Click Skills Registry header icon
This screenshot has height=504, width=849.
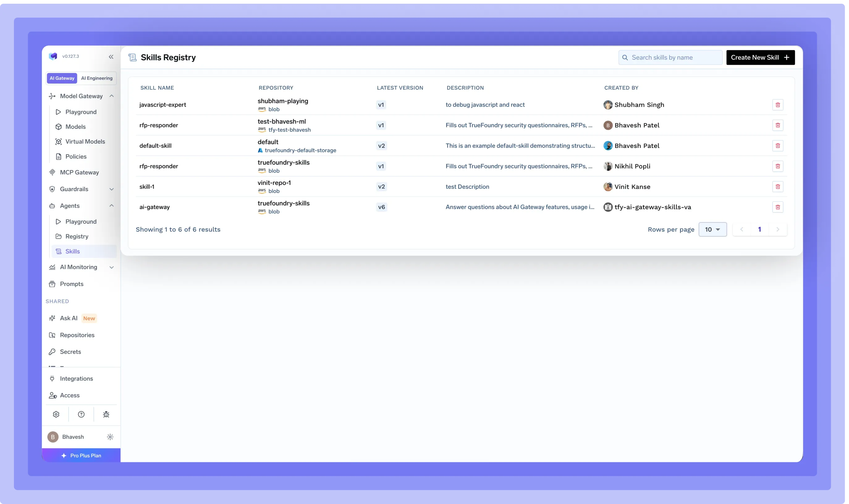(133, 57)
